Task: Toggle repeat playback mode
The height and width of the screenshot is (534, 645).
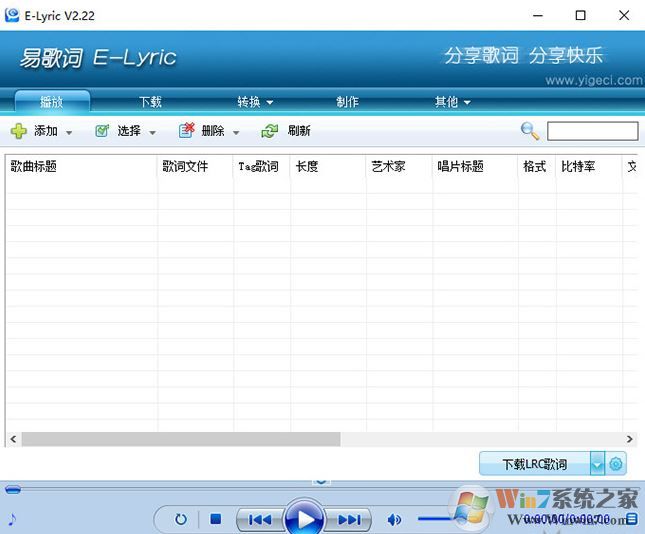Action: coord(181,519)
